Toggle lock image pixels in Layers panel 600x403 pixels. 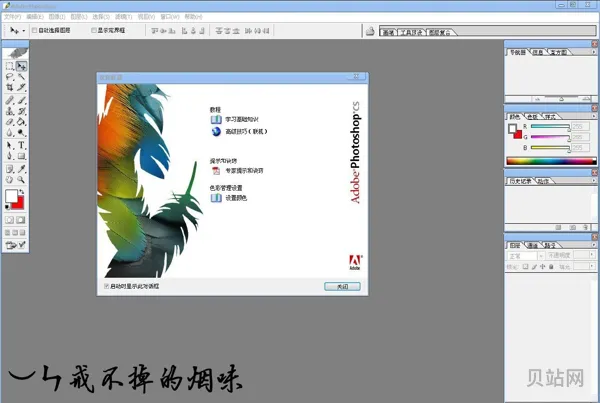tap(534, 266)
